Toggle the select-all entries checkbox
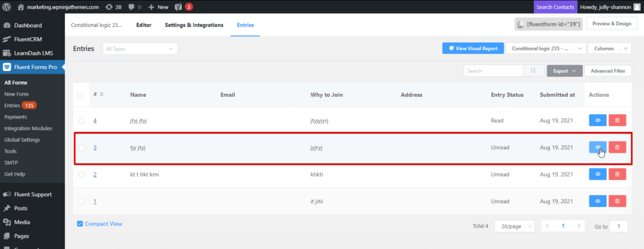Screen dimensions: 644x249 click(x=80, y=96)
